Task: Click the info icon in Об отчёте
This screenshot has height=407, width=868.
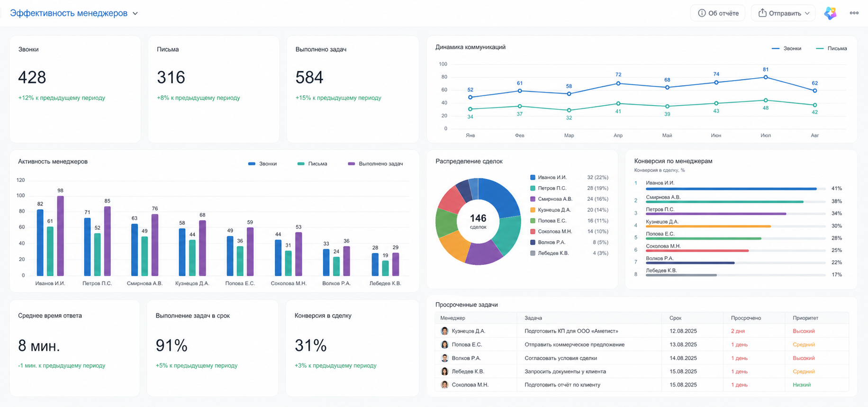Action: tap(702, 13)
